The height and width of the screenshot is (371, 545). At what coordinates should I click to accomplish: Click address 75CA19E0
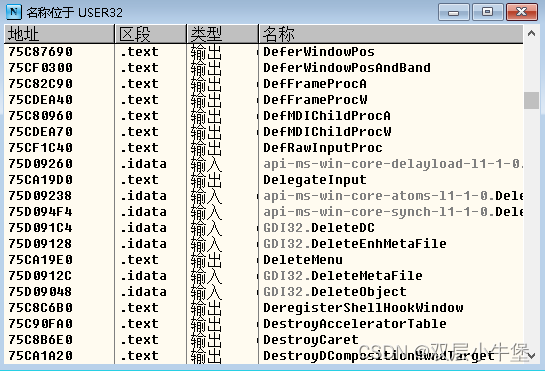41,260
